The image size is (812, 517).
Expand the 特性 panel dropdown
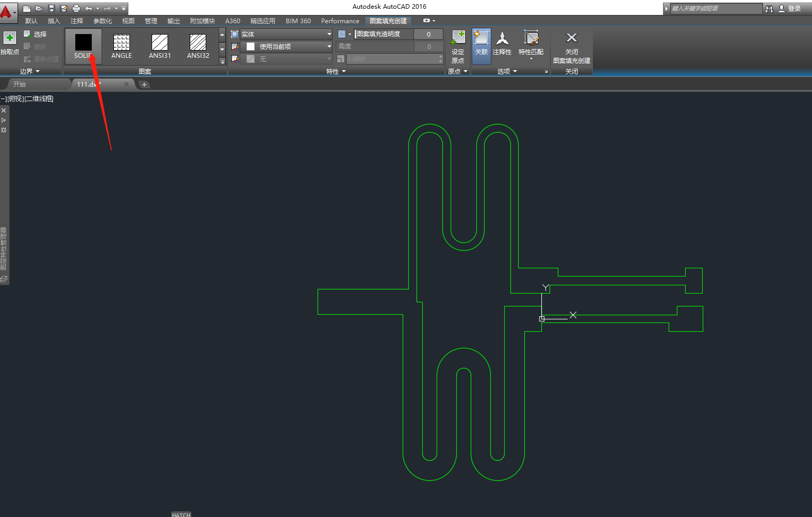pos(336,71)
